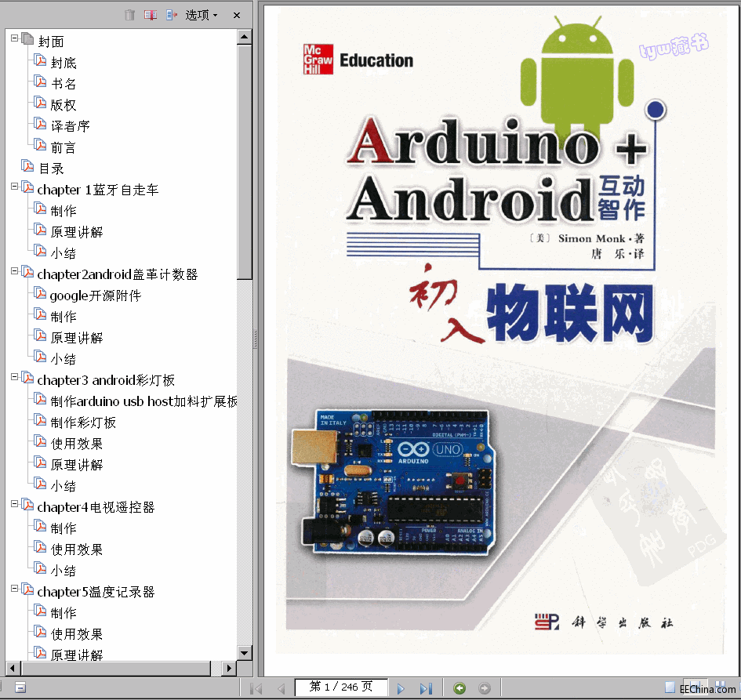Click the panel splitter handle
This screenshot has height=700, width=741.
click(255, 339)
